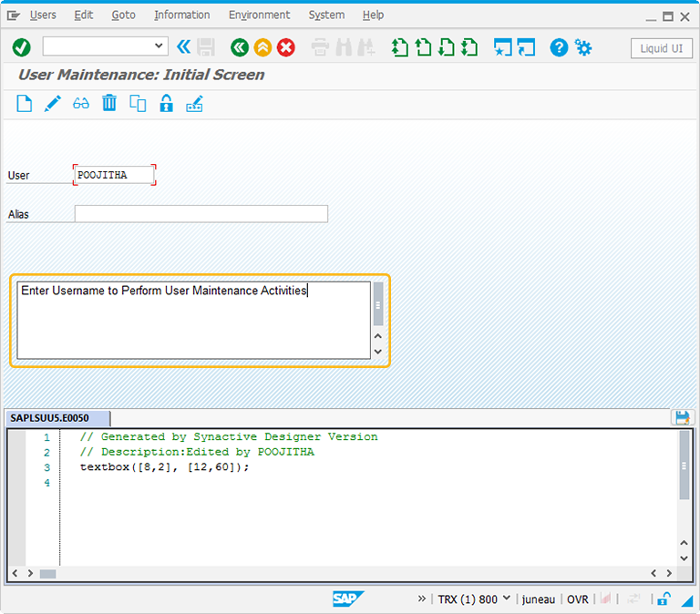Open Customize Local Layout gear icon

click(583, 47)
